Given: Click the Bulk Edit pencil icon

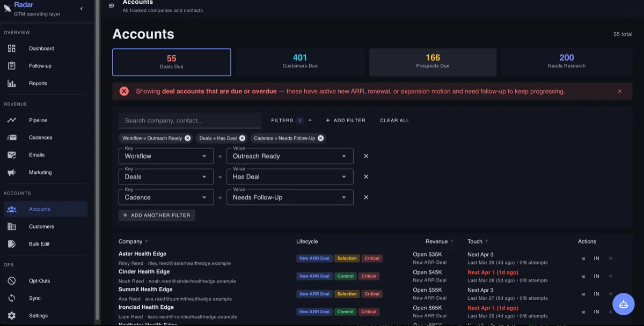Looking at the screenshot, I should [x=12, y=244].
